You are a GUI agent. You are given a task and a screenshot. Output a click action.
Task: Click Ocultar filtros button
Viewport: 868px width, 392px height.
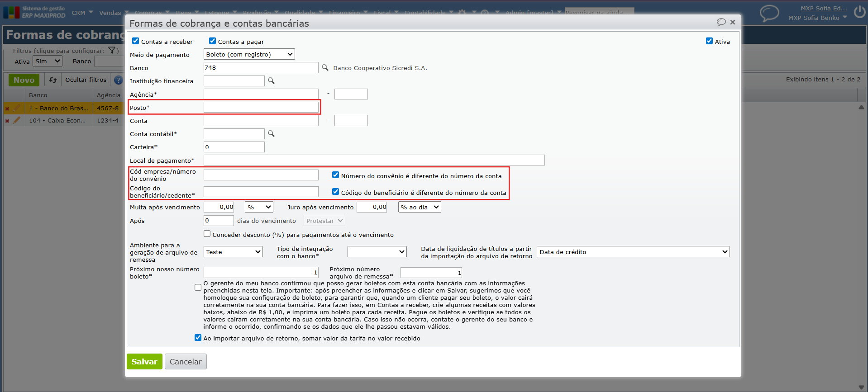86,80
